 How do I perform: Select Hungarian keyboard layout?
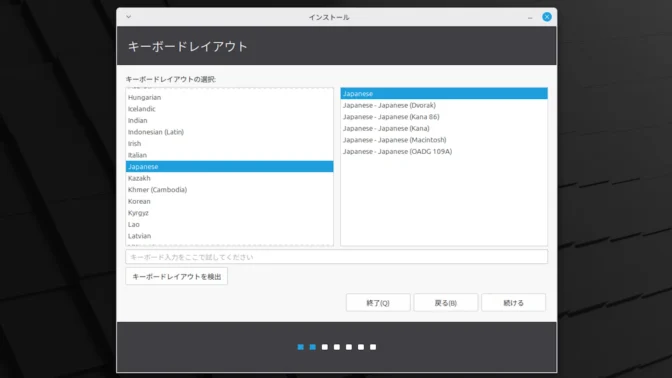[229, 97]
